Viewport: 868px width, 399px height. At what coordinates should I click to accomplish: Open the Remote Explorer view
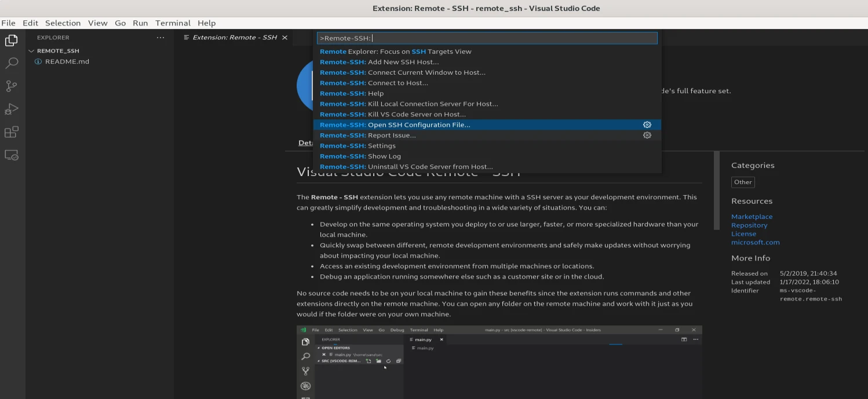point(10,155)
